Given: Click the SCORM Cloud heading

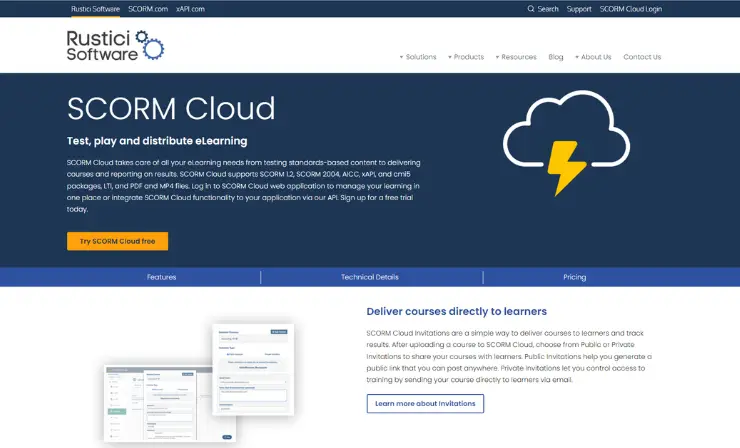Looking at the screenshot, I should point(171,109).
